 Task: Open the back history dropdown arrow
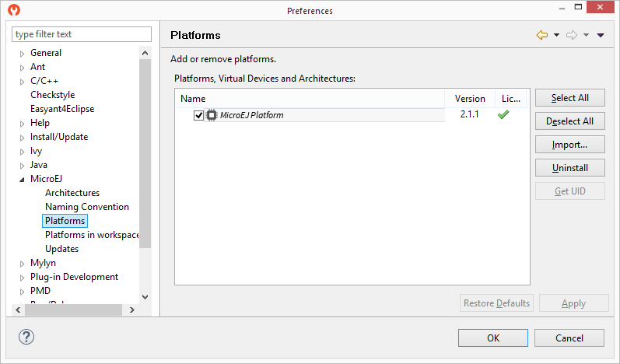point(557,35)
